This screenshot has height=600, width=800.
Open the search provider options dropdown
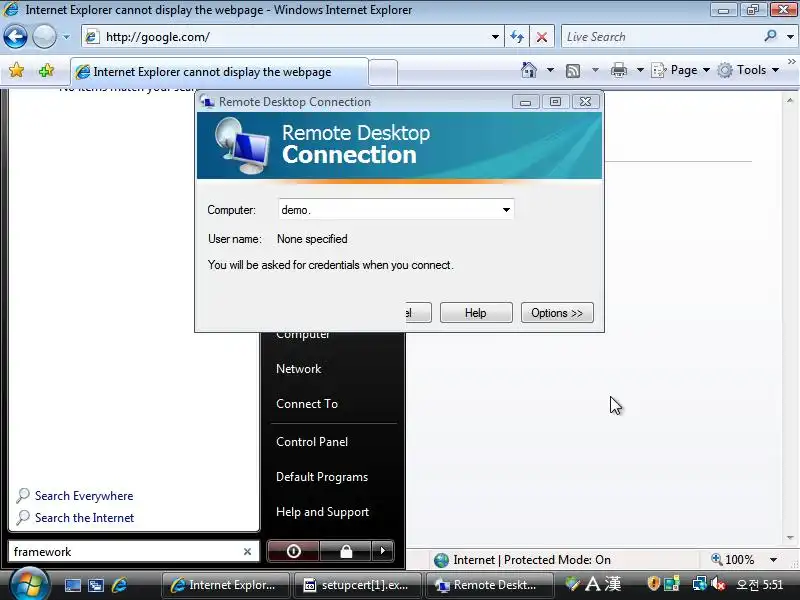tap(790, 37)
